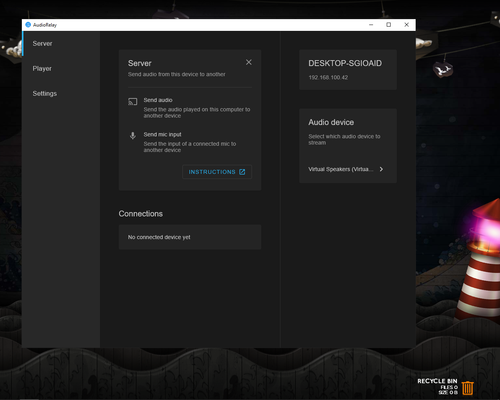Click the Recycle Bin label on desktop
Image resolution: width=500 pixels, height=400 pixels.
point(437,381)
